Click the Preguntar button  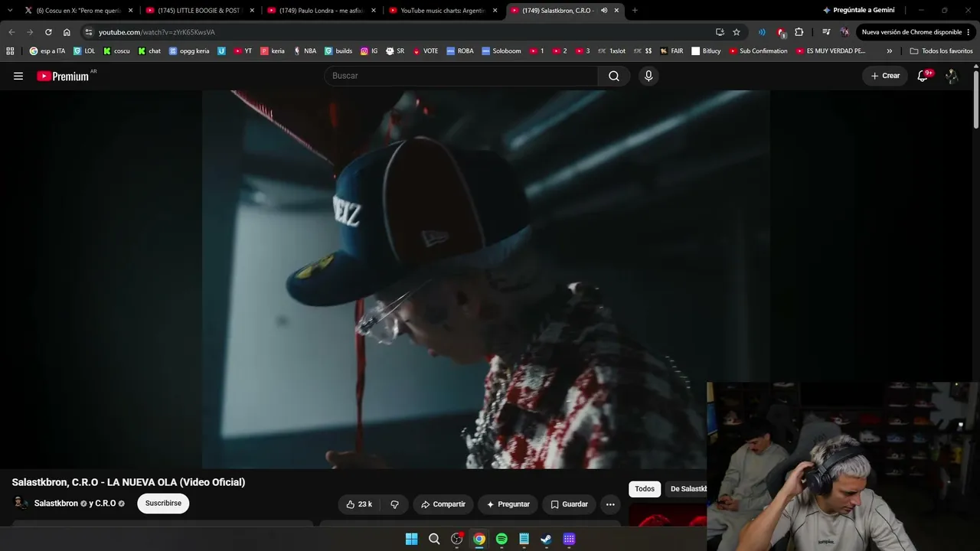coord(508,504)
